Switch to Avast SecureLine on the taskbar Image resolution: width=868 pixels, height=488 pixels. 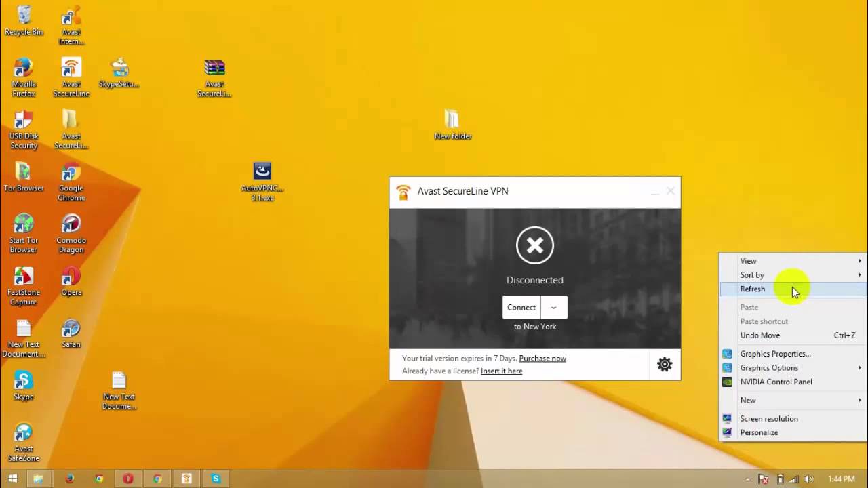tap(186, 479)
